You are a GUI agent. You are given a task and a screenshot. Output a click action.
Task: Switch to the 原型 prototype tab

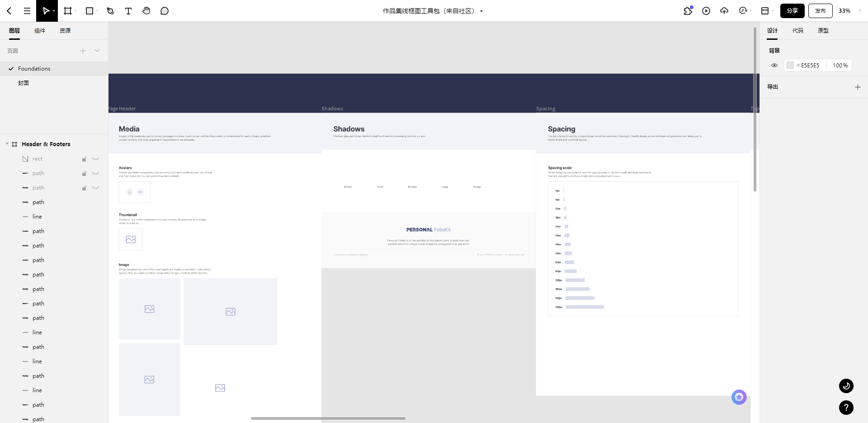pyautogui.click(x=823, y=31)
